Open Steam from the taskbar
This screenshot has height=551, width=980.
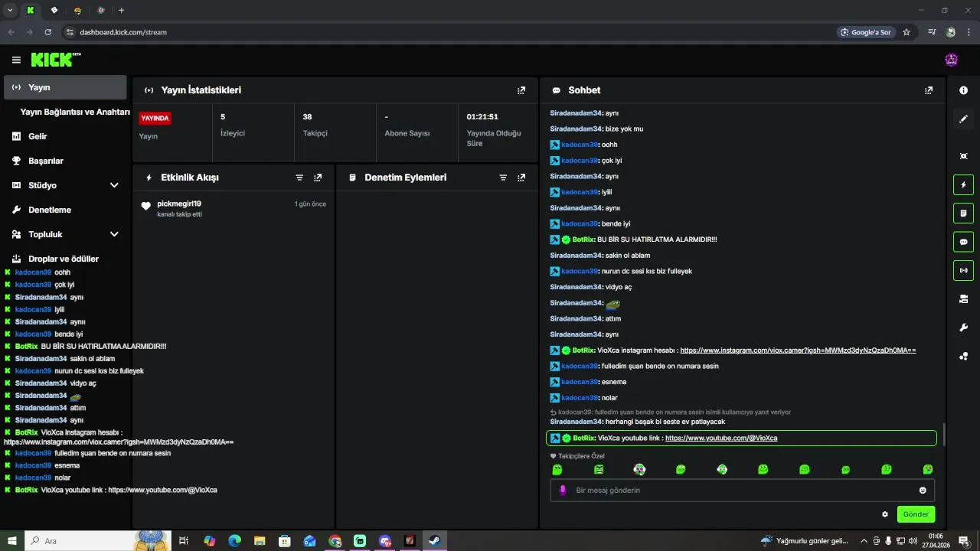tap(435, 541)
